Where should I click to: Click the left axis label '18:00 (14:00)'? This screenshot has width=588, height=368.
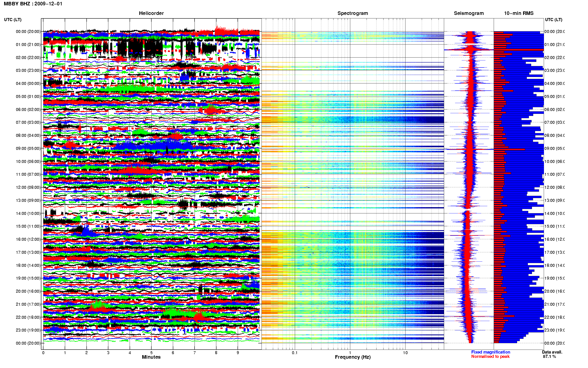tap(28, 266)
